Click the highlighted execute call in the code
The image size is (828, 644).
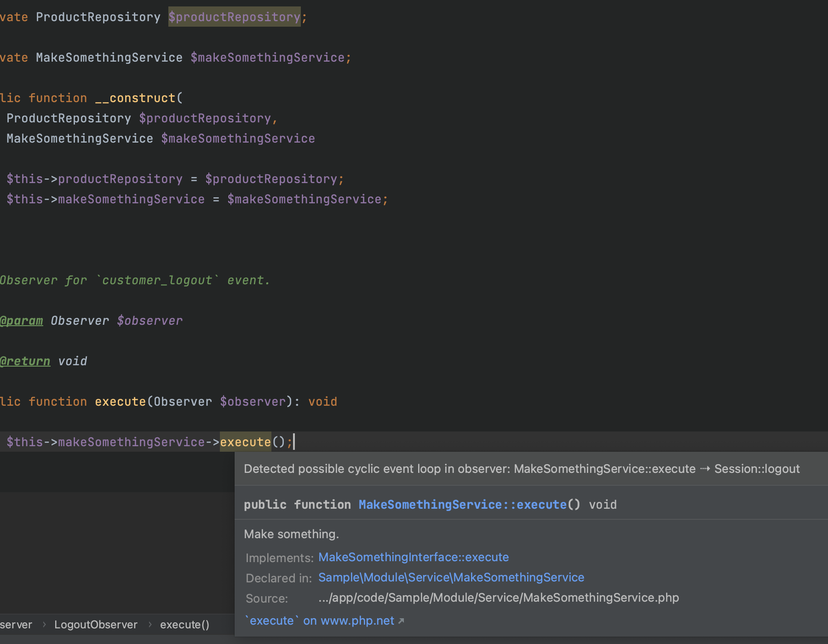point(245,442)
